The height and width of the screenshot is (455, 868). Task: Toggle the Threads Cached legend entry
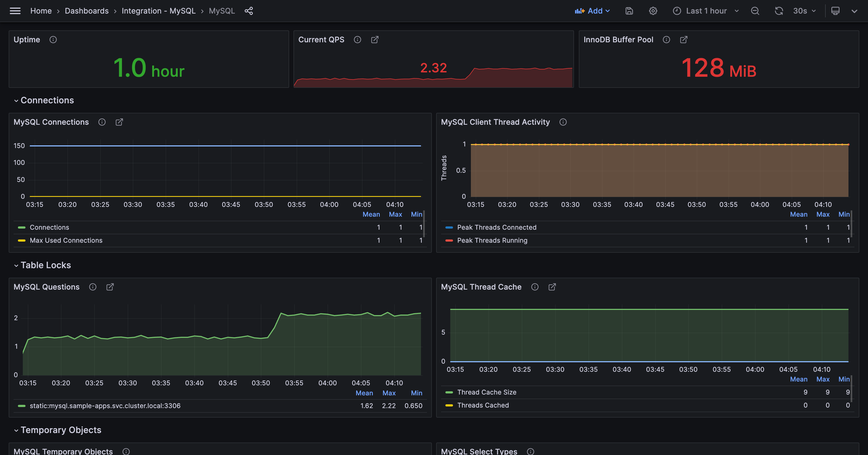point(483,405)
